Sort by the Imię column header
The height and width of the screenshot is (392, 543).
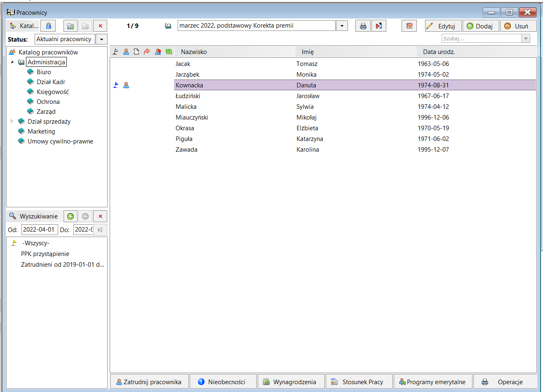click(356, 52)
